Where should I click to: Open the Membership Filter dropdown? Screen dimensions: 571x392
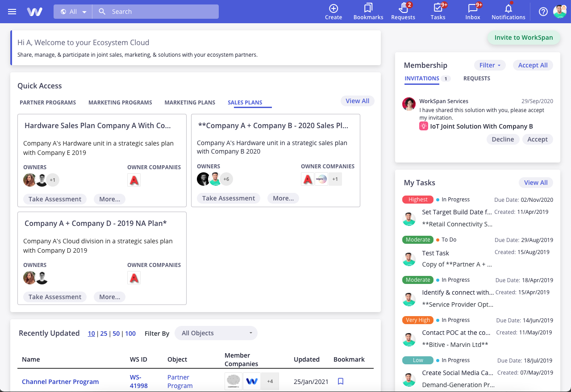tap(490, 65)
